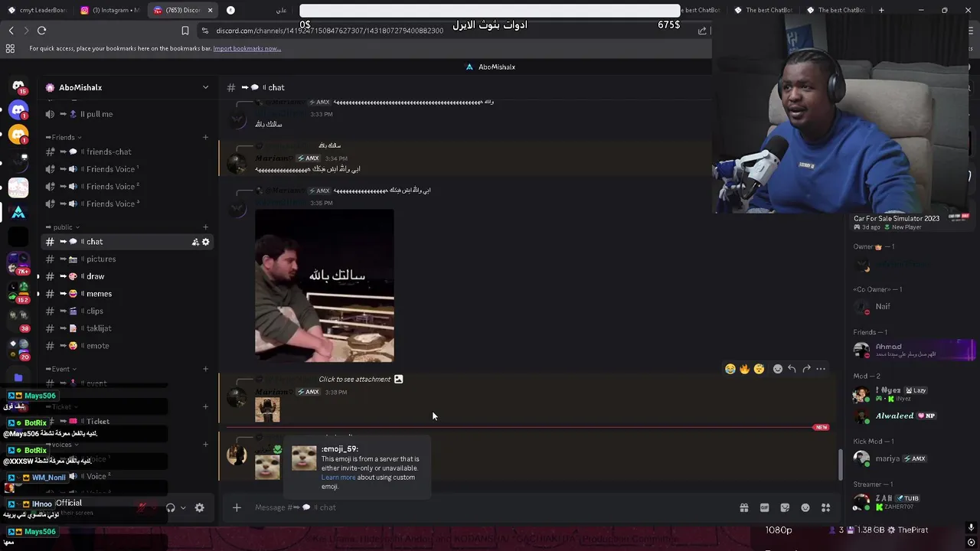Image resolution: width=980 pixels, height=551 pixels.
Task: Open the GIF image of sitting man
Action: (x=325, y=285)
